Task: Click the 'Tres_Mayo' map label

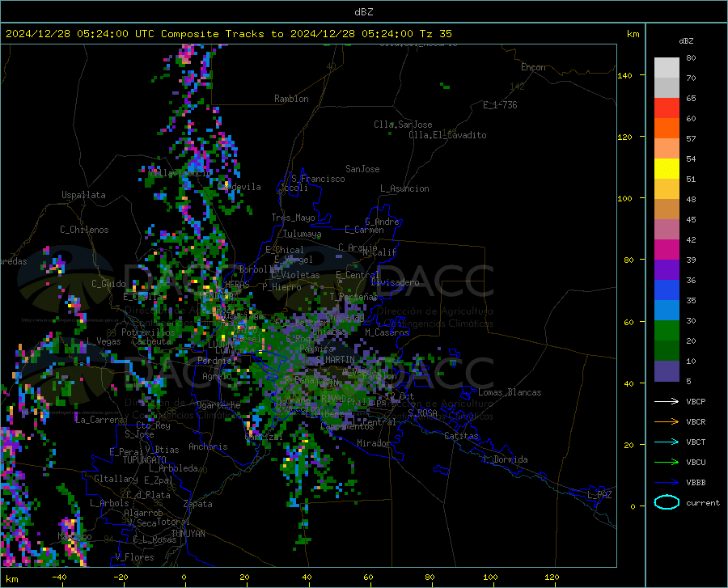Action: tap(293, 218)
